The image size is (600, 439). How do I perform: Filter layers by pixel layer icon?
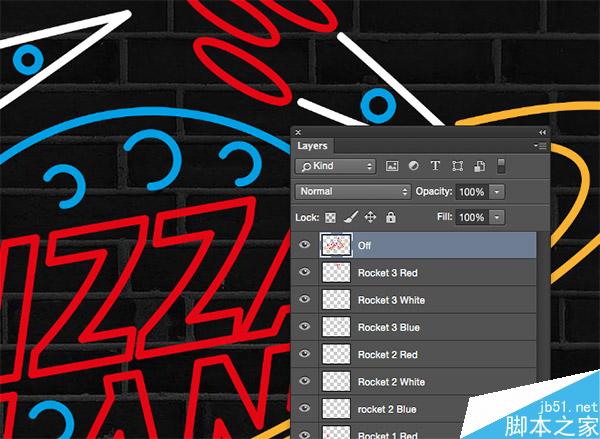point(392,166)
